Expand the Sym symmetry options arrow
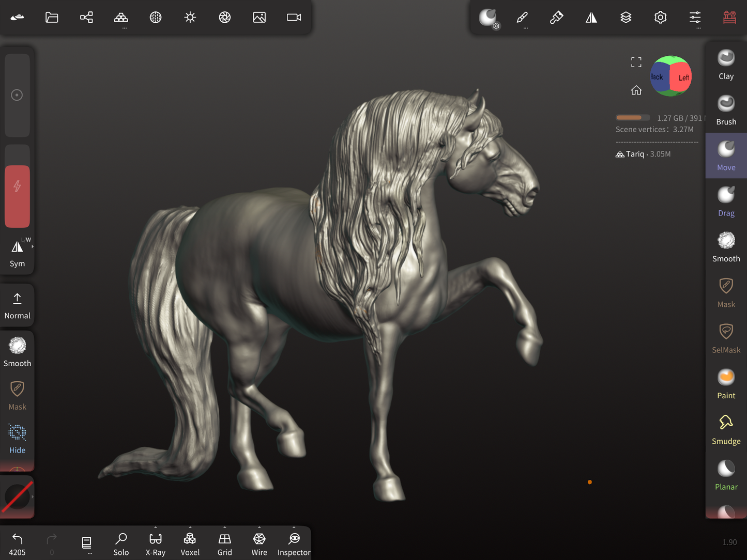 [x=33, y=247]
